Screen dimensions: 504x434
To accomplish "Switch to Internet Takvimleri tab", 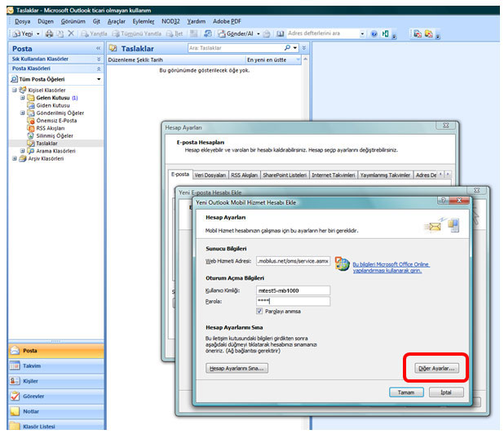I will tap(334, 175).
